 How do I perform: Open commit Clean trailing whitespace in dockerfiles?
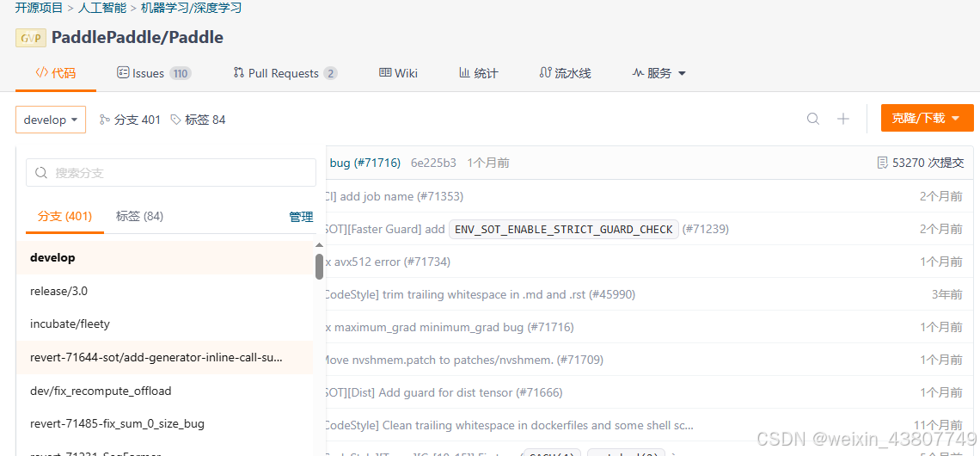[x=510, y=425]
